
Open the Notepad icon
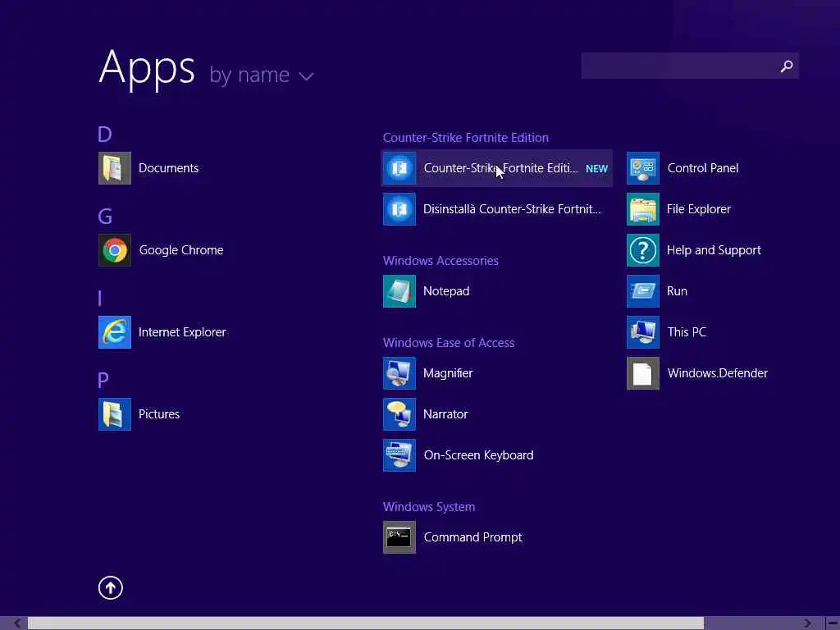pyautogui.click(x=399, y=291)
